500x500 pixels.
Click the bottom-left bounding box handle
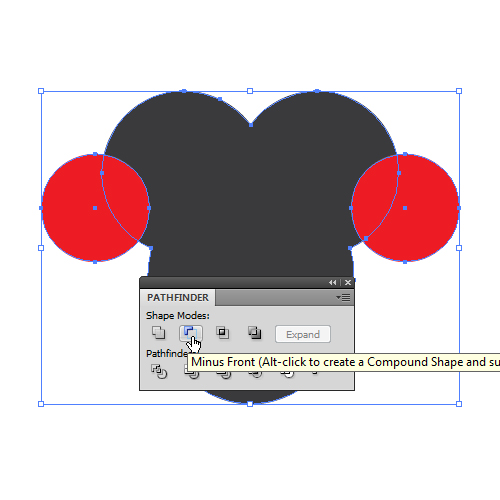[x=41, y=404]
